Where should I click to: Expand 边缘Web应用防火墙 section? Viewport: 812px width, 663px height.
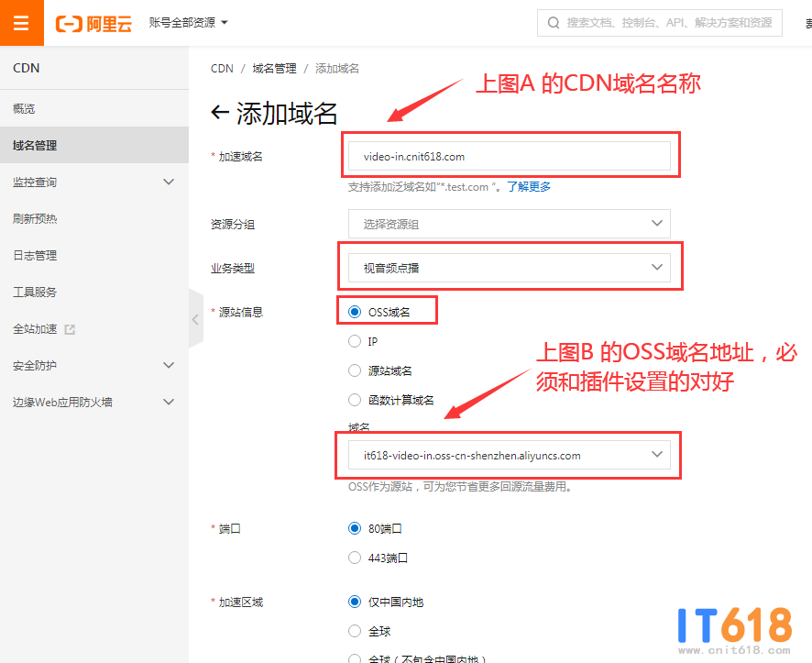click(x=94, y=402)
